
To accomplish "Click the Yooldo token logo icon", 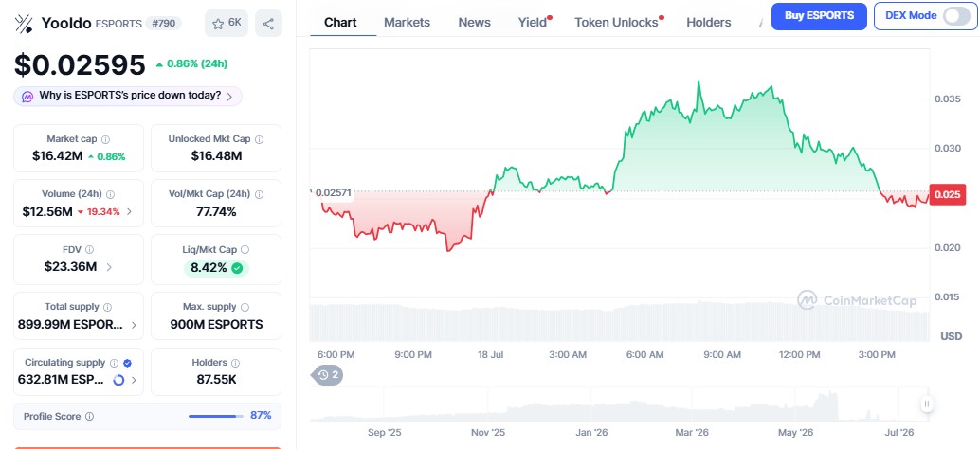I will [25, 24].
